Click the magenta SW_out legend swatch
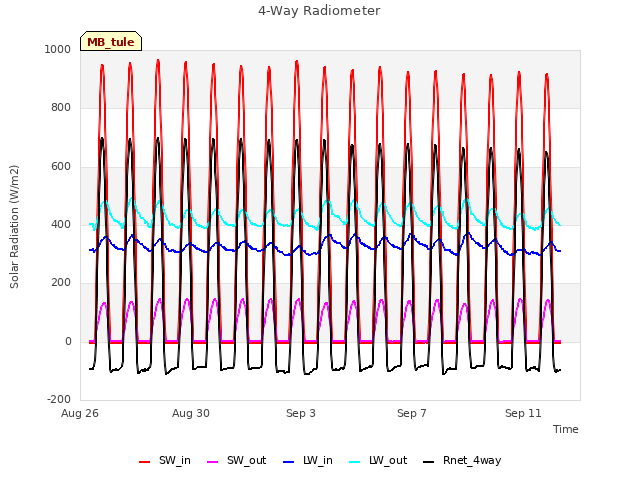Image resolution: width=640 pixels, height=480 pixels. 213,462
